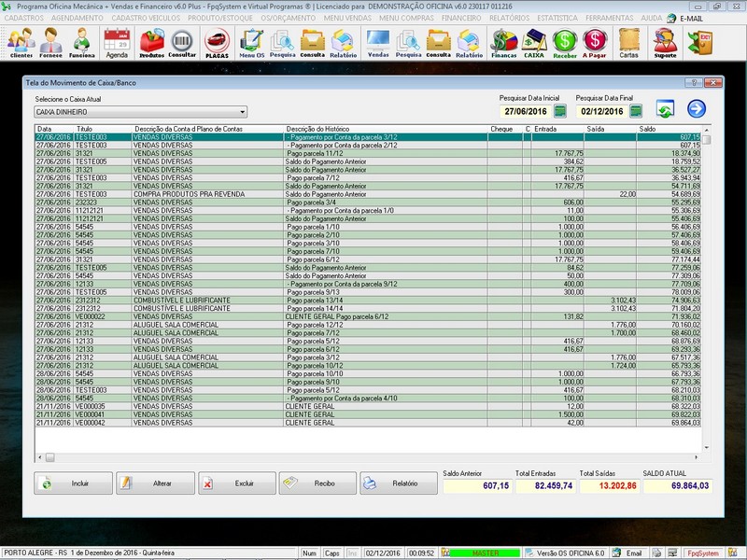Open calendar picker for Data Final
The height and width of the screenshot is (560, 747).
tap(636, 111)
